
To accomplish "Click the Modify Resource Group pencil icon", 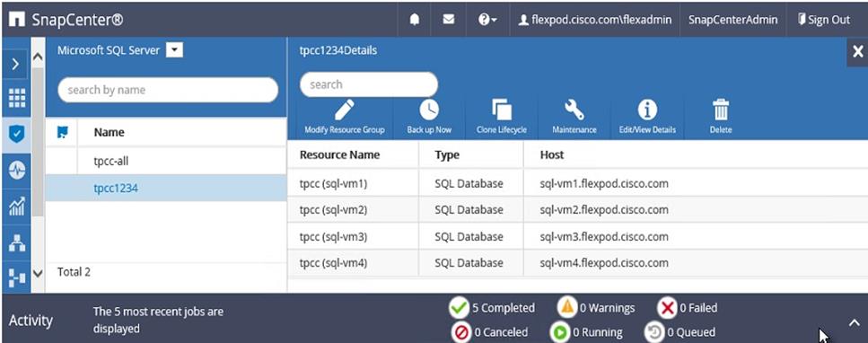I will (345, 110).
